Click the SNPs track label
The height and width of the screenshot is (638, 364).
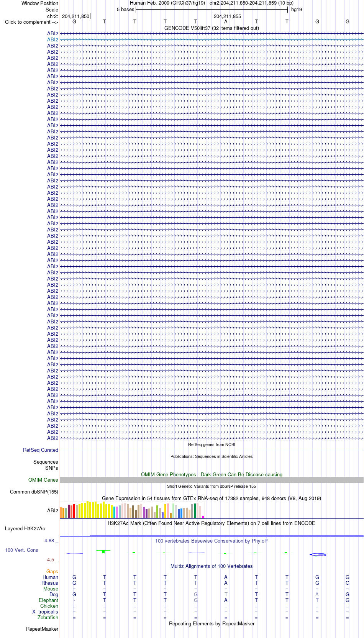[51, 468]
